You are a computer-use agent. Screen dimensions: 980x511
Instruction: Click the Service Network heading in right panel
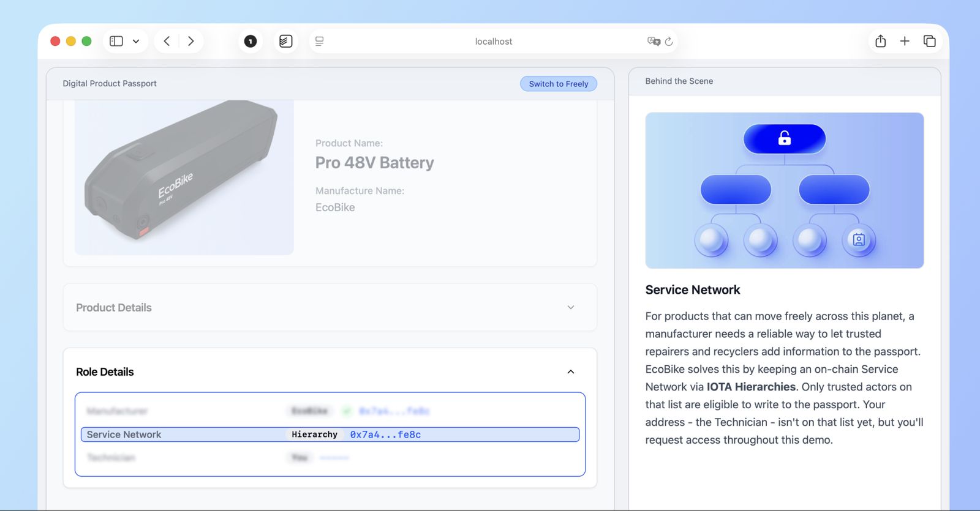[x=693, y=290]
